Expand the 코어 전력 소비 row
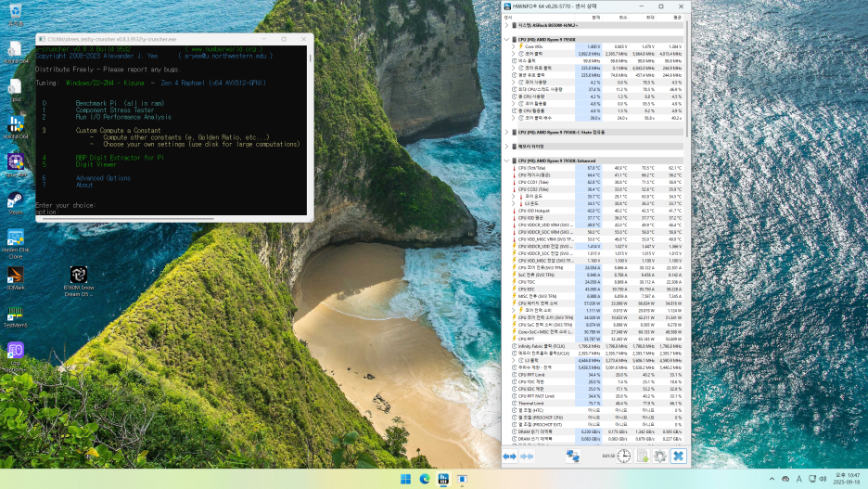 pyautogui.click(x=513, y=311)
